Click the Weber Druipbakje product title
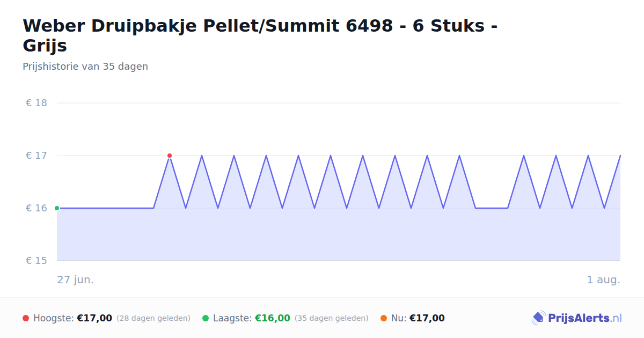Viewport: 644px width, 338px height. [x=260, y=35]
